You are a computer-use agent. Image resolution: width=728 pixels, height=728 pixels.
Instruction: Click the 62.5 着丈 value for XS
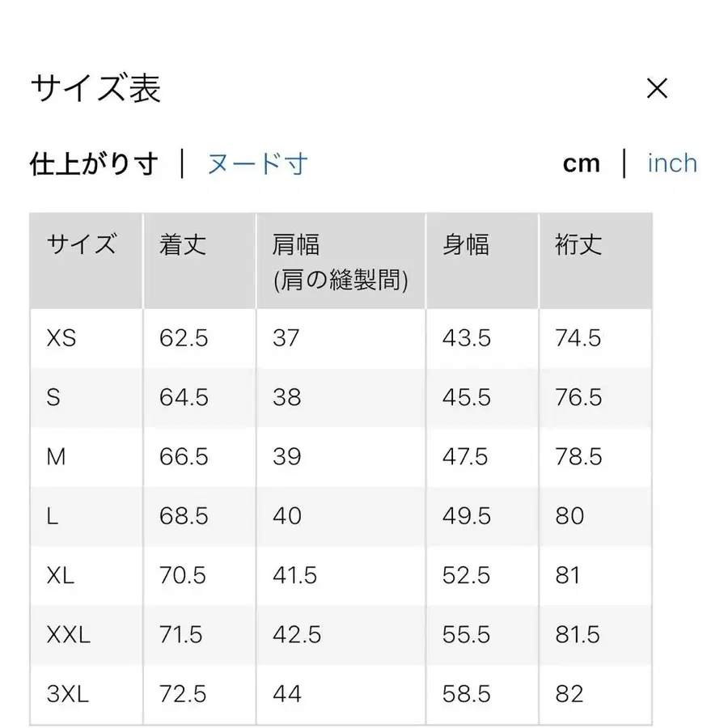coord(181,338)
